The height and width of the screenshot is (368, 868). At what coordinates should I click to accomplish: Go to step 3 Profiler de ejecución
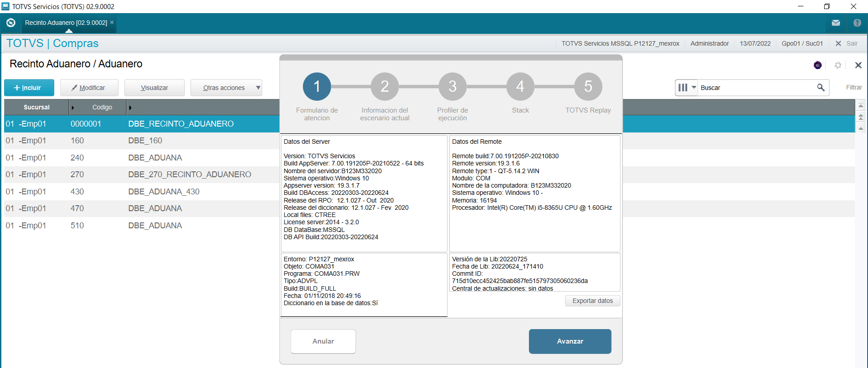click(453, 86)
